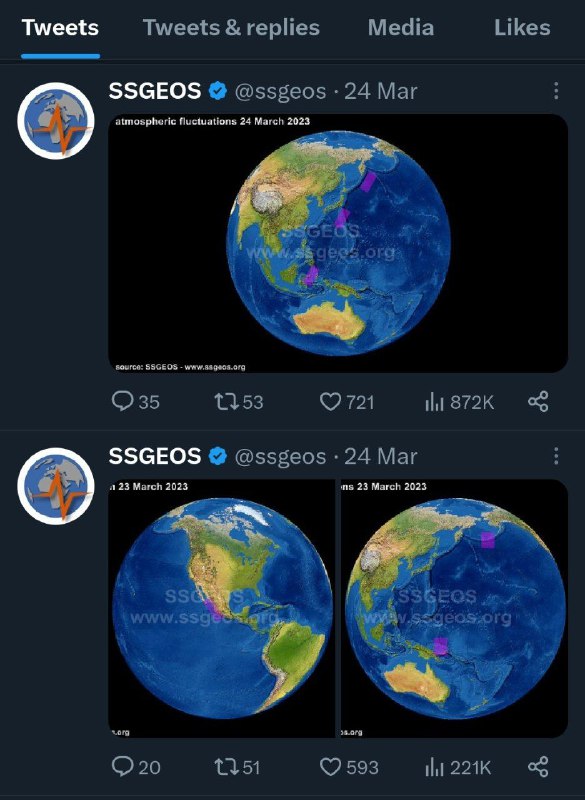Share the first SSGEOS tweet
Screen dimensions: 585x800
pos(538,402)
